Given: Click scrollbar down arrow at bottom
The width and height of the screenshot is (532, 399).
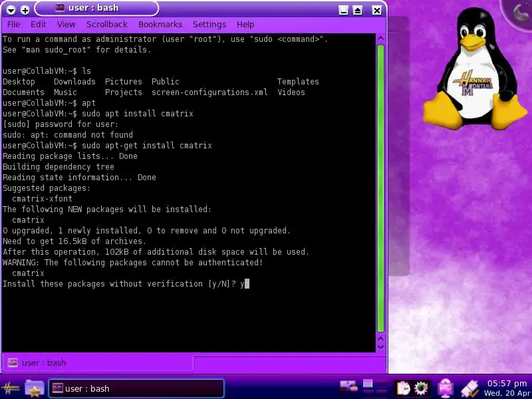Looking at the screenshot, I should tap(380, 347).
